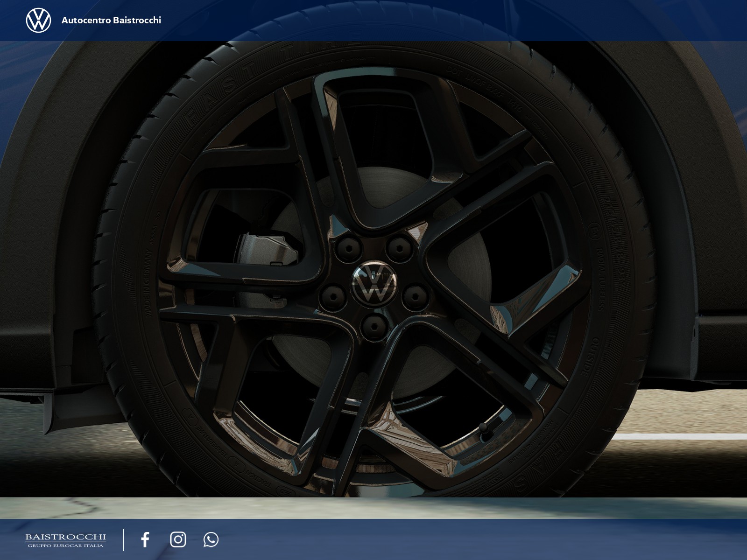This screenshot has height=560, width=747.
Task: Click the Baistrocchi Gruppo Eurocar Italia logo
Action: point(65,540)
